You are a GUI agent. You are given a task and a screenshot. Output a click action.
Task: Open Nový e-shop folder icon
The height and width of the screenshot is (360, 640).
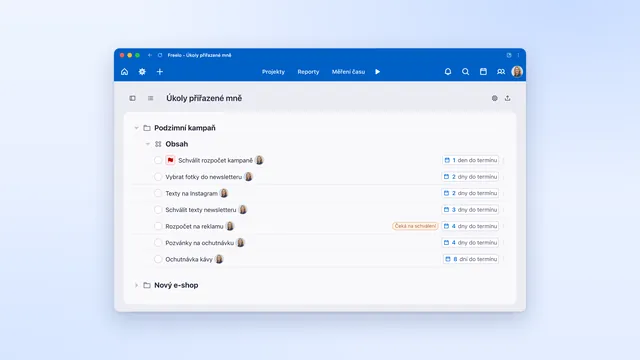tap(147, 285)
